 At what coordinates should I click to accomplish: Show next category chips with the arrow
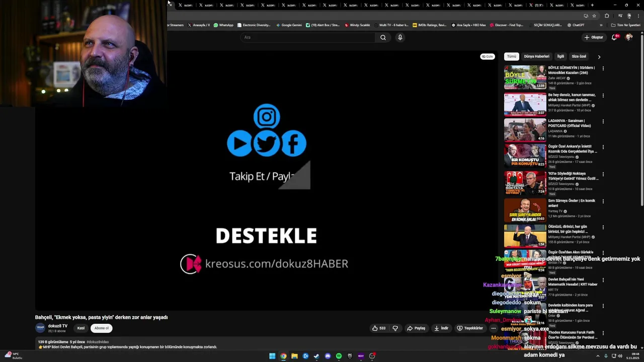599,57
